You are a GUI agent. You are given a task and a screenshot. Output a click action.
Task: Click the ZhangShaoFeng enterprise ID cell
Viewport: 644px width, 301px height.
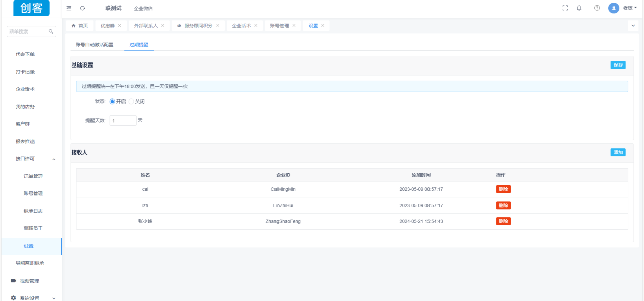[x=283, y=222]
